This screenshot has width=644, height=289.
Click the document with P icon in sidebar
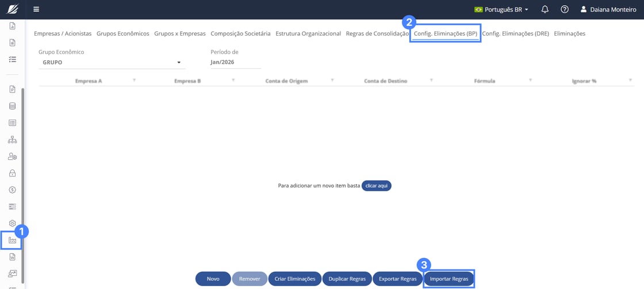pos(12,89)
